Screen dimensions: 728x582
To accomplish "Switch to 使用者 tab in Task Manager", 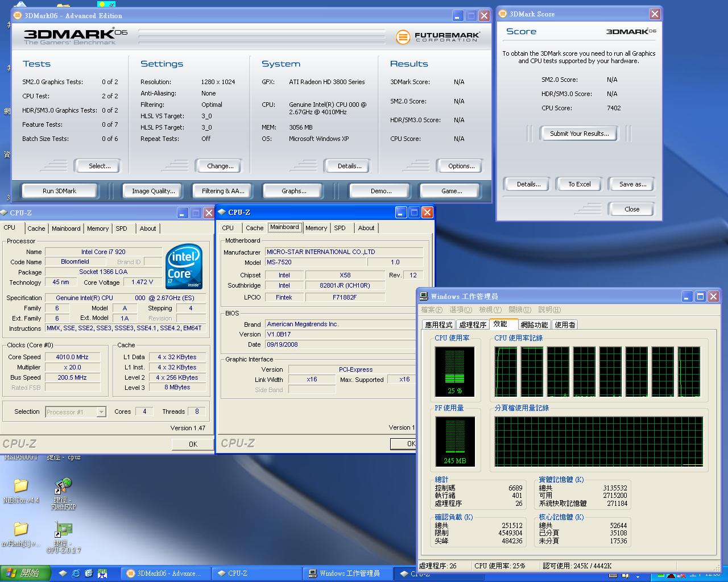I will click(x=565, y=325).
